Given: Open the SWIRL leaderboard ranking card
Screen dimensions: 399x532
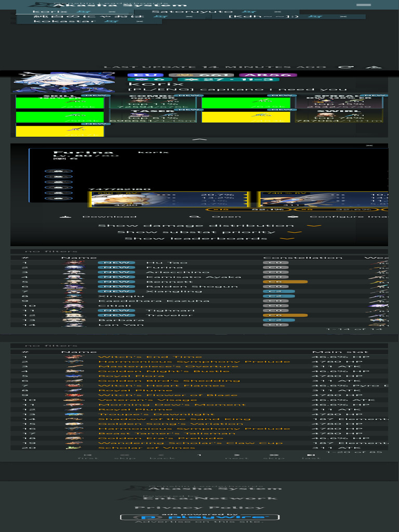Looking at the screenshot, I should (339, 116).
